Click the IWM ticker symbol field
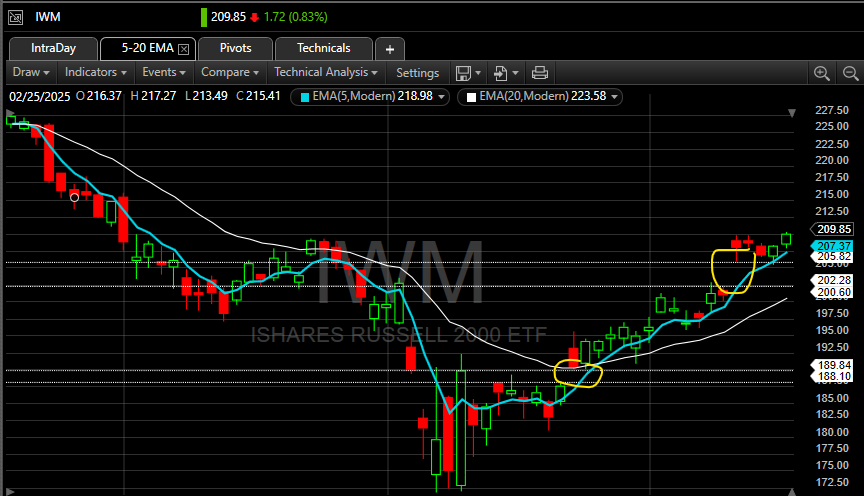 tap(48, 17)
